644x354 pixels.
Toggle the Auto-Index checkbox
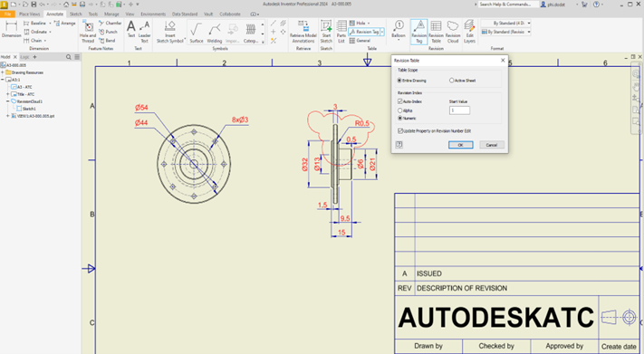[410, 101]
